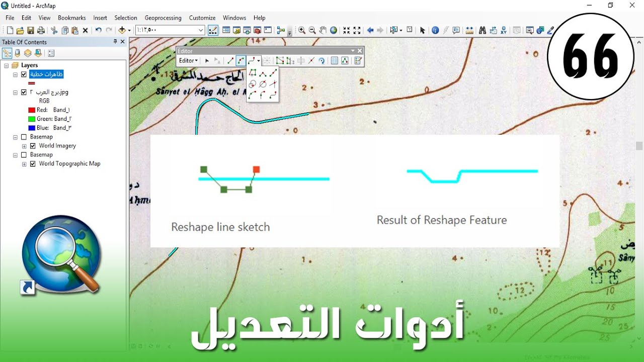Select the black arrow Select Elements tool
The image size is (644, 362).
click(422, 30)
